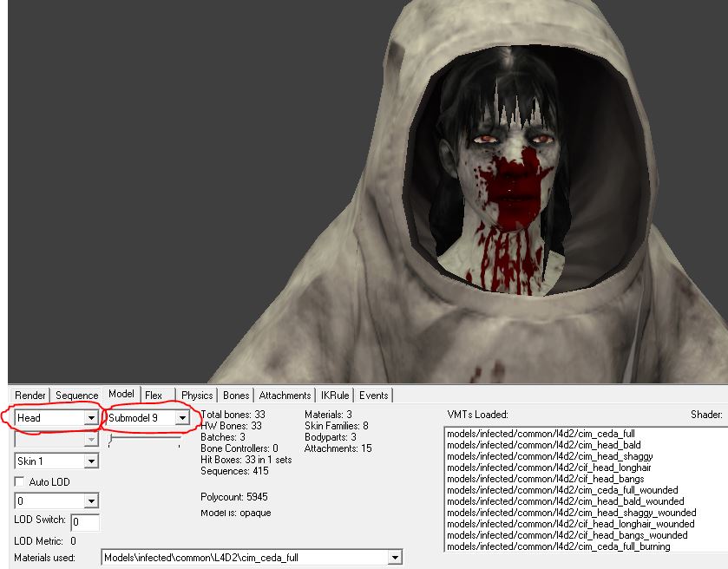Select cim_head_bald in VMTs list
Viewport: 728px width, 569px height.
544,445
